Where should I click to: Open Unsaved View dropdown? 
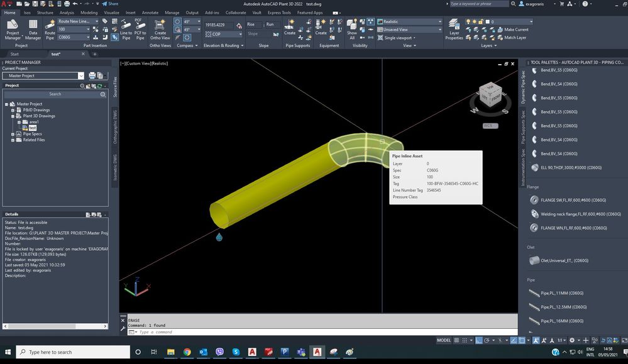click(x=409, y=30)
